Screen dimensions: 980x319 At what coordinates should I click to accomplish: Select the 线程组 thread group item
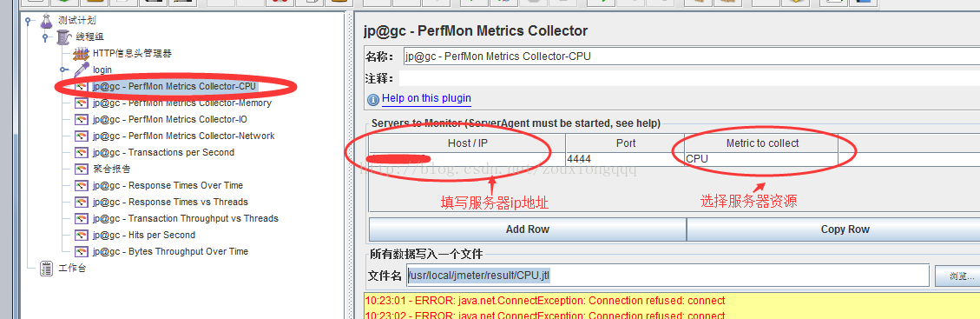(x=90, y=37)
